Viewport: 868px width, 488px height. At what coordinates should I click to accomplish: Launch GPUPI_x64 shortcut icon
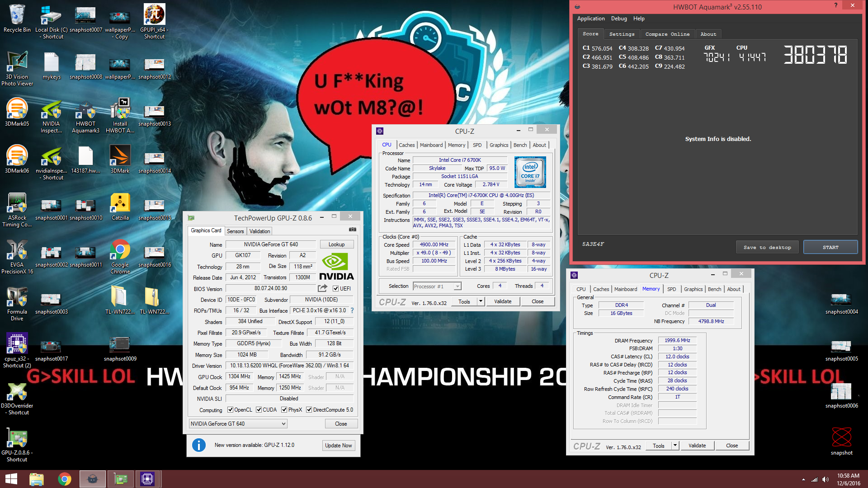click(154, 21)
